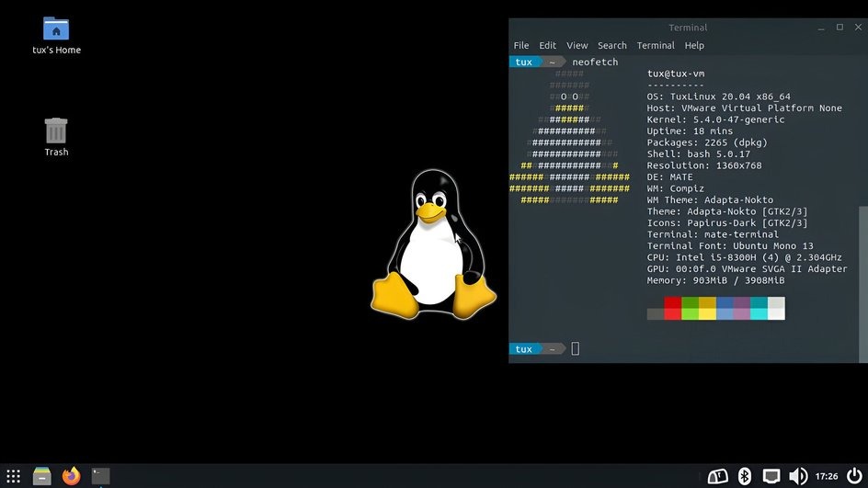
Task: Click the 'Memory: 903MiB / 3908MiB' line
Action: coord(715,280)
